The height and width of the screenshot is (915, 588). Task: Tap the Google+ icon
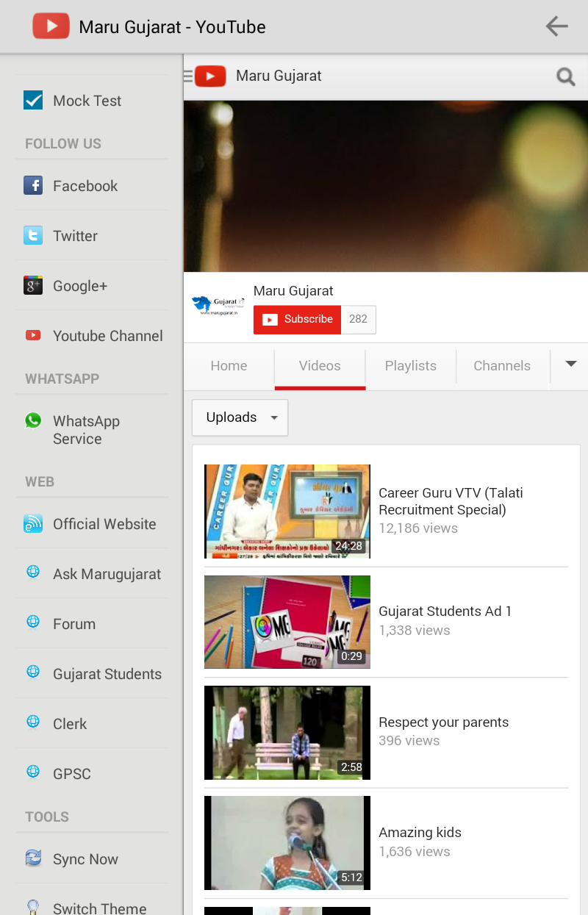33,285
